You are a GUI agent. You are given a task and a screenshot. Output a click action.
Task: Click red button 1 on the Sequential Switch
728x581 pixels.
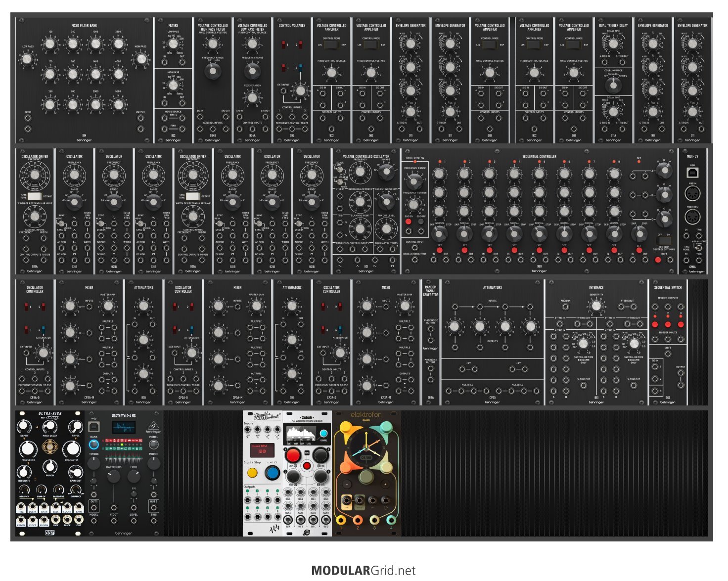point(655,325)
